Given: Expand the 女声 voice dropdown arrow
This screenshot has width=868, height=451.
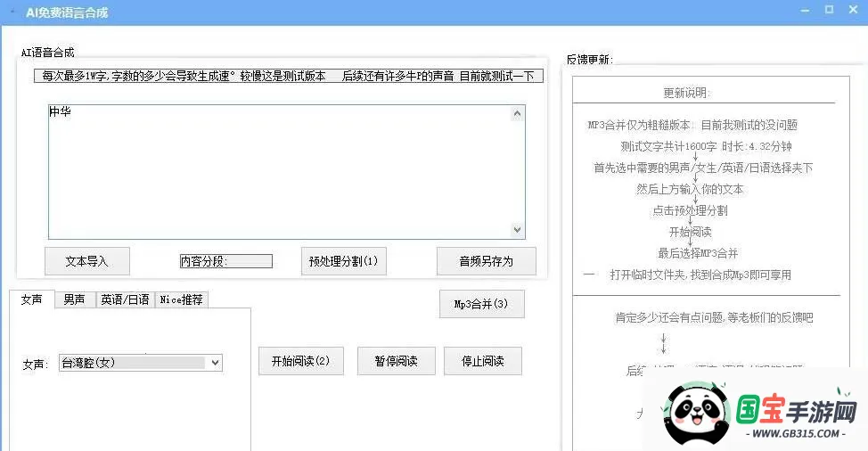Looking at the screenshot, I should coord(216,363).
